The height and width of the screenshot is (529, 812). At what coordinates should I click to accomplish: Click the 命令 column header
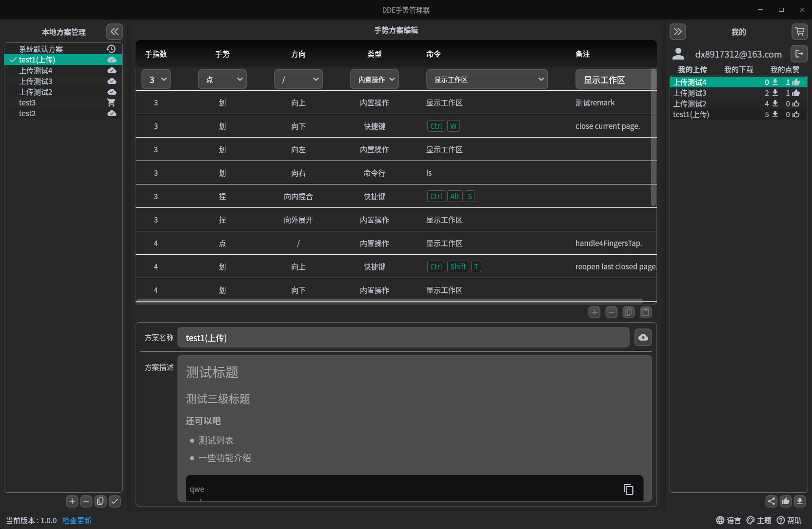[434, 54]
